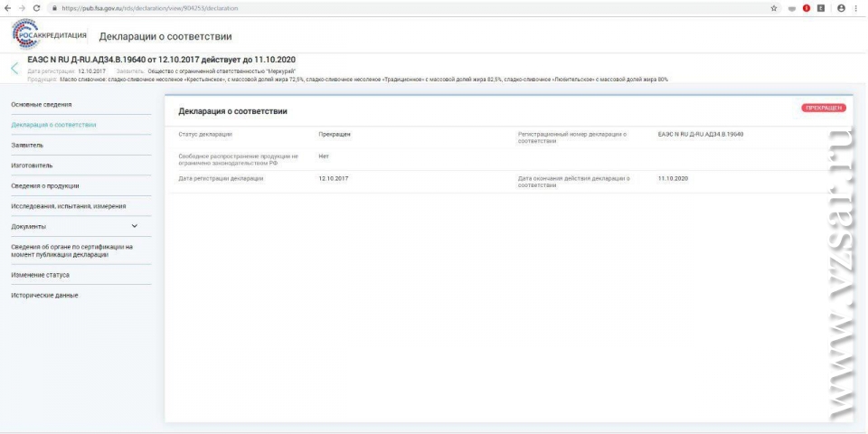868x434 pixels.
Task: Open Сведения об органе по сертификации item
Action: (72, 250)
